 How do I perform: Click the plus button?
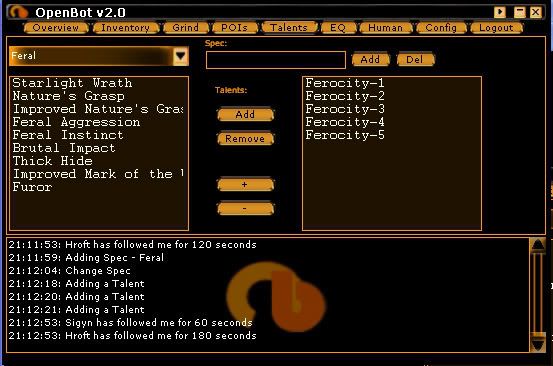click(x=245, y=184)
